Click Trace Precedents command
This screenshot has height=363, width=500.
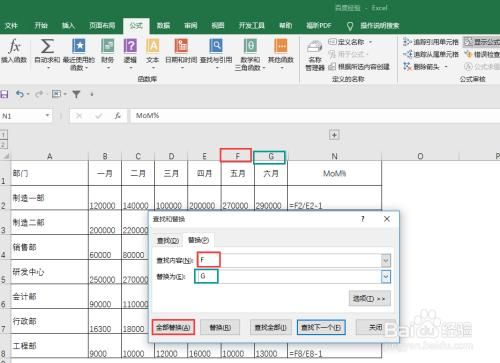click(x=431, y=42)
